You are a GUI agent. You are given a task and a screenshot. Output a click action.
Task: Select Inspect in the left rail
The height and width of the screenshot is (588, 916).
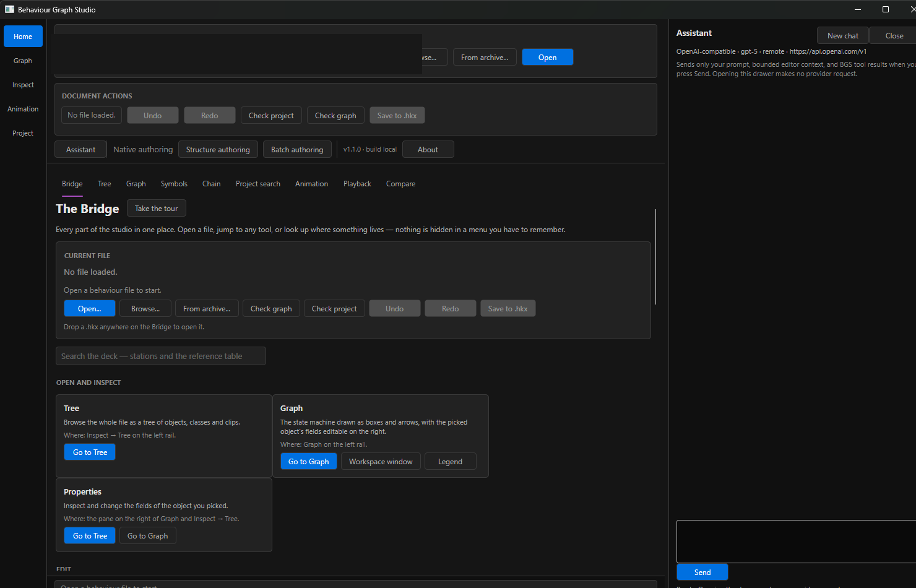[23, 85]
